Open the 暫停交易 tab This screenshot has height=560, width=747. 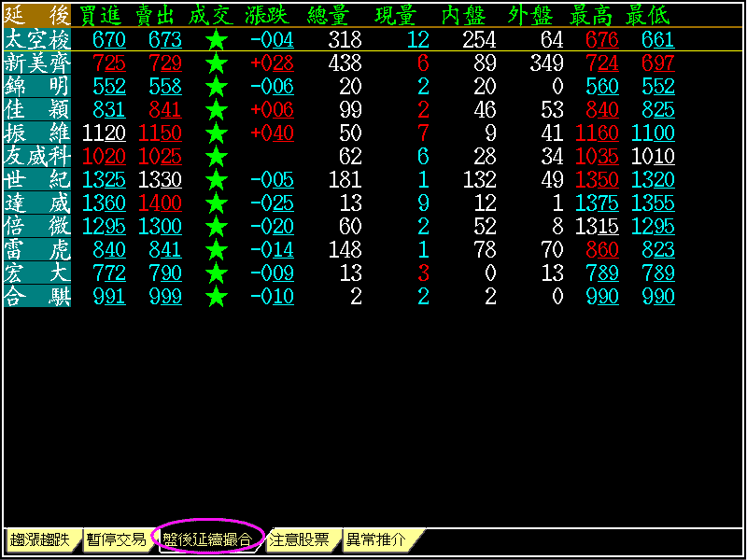(116, 539)
